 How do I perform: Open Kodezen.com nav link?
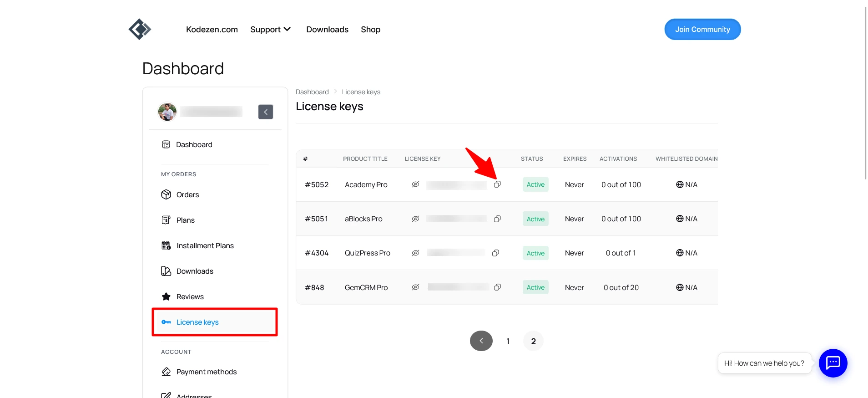[x=212, y=30]
